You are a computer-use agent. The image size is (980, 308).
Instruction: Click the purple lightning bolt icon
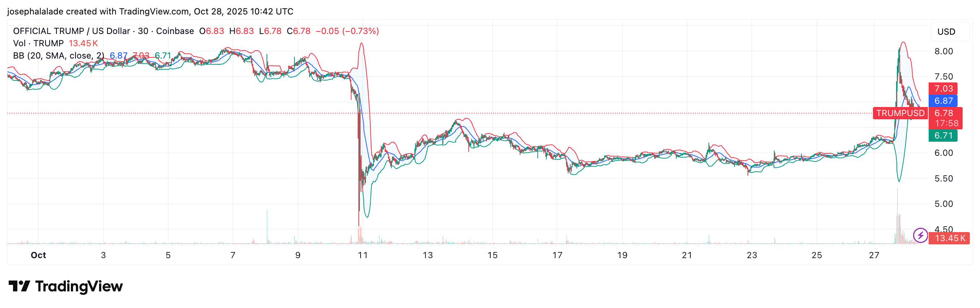coord(920,235)
